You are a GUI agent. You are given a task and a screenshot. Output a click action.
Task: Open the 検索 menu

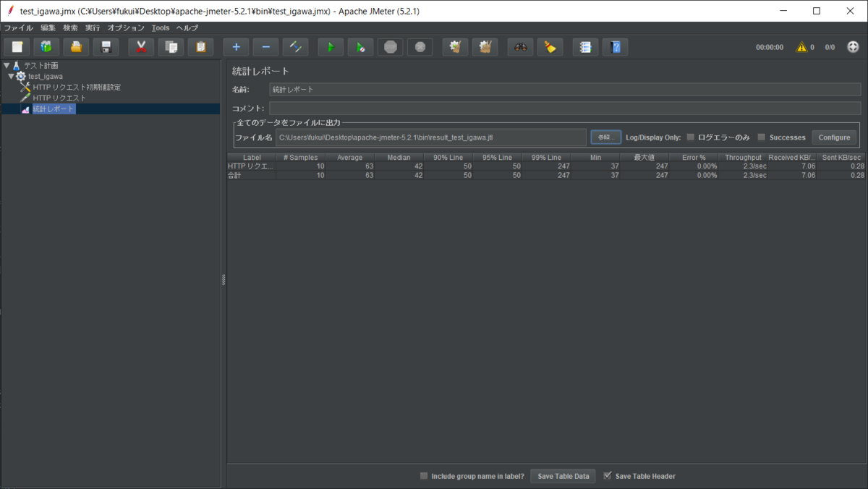[x=71, y=27]
